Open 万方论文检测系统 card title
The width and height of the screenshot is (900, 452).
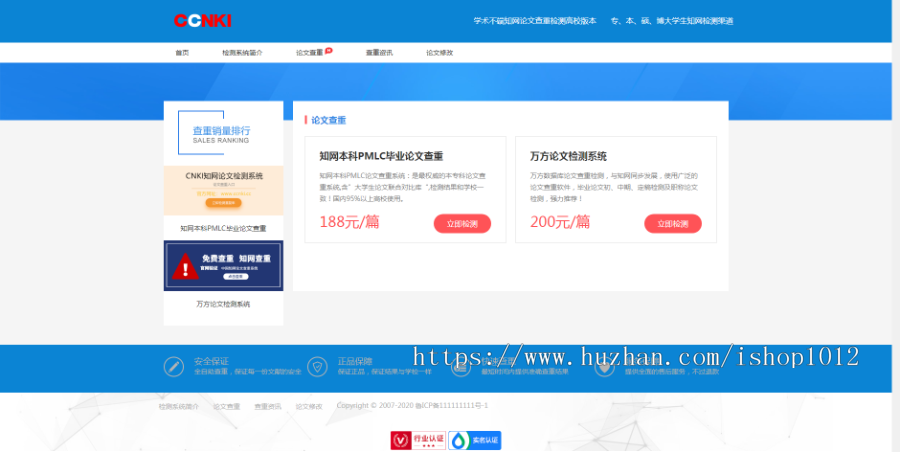click(x=568, y=156)
